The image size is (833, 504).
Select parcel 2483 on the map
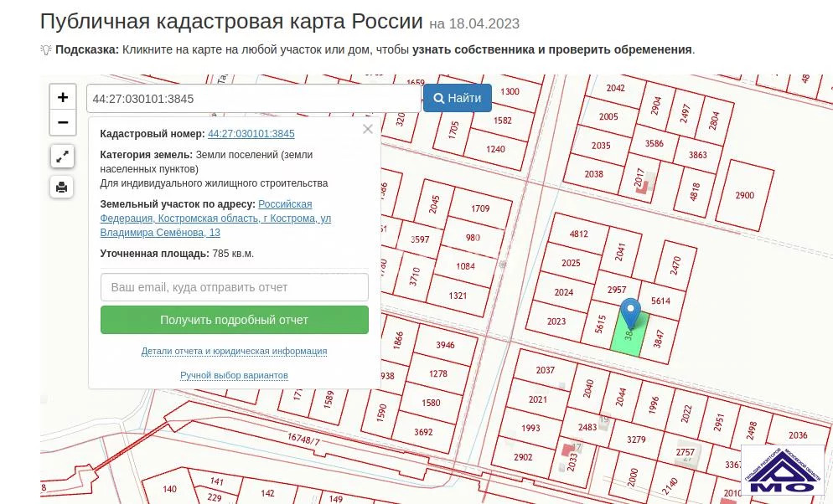[x=587, y=427]
